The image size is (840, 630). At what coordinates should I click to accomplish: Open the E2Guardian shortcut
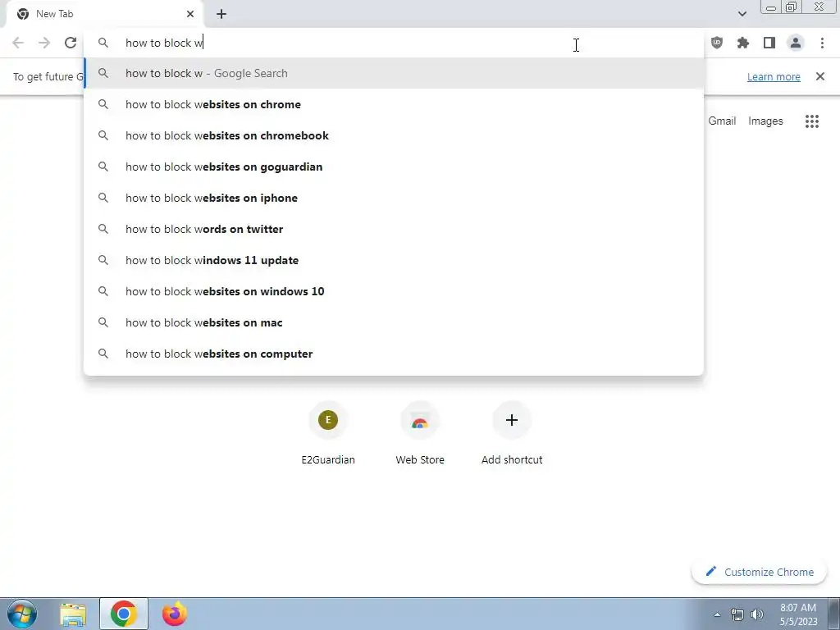[x=328, y=435]
